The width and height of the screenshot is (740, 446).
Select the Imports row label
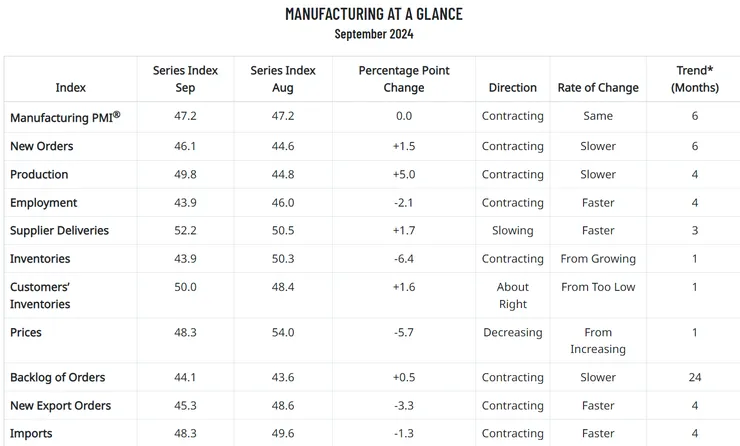pos(31,433)
